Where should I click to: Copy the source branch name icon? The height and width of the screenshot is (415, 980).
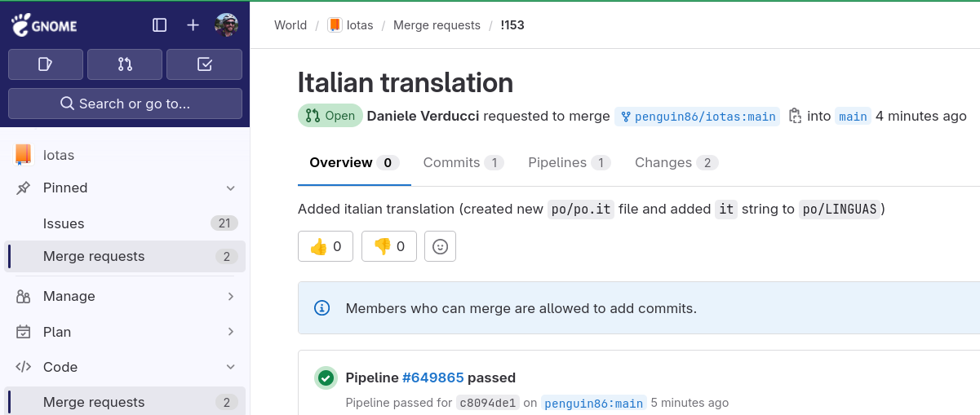coord(795,116)
